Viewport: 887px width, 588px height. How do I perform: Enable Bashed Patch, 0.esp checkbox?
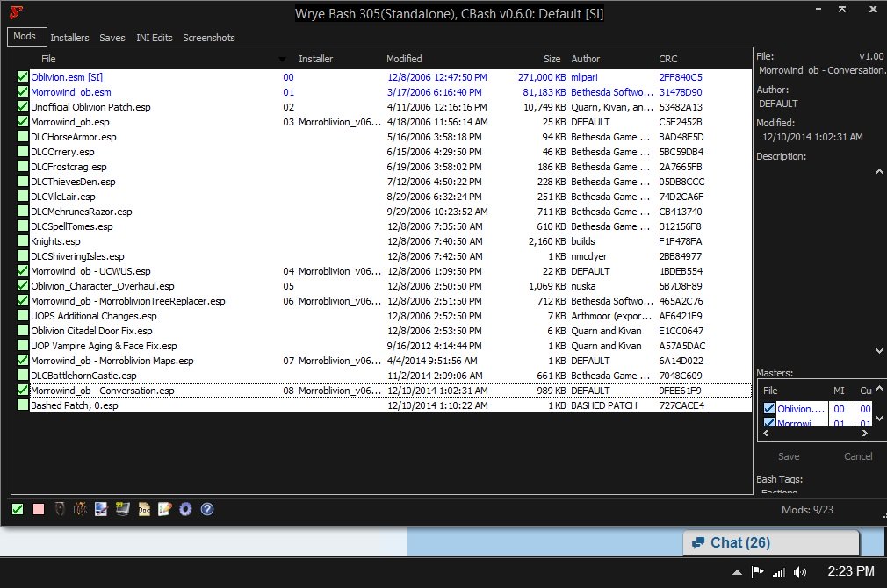23,405
